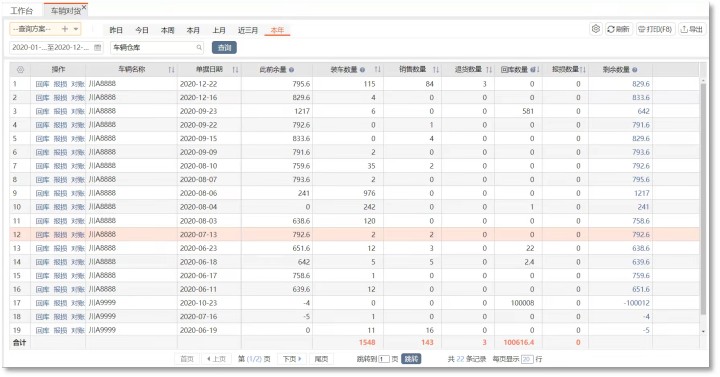The width and height of the screenshot is (720, 377).
Task: Click the settings gear icon top right
Action: point(596,29)
